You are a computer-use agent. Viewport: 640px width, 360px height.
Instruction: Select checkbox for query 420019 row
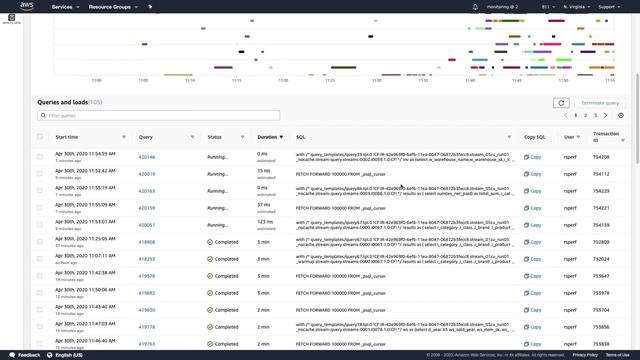click(40, 174)
